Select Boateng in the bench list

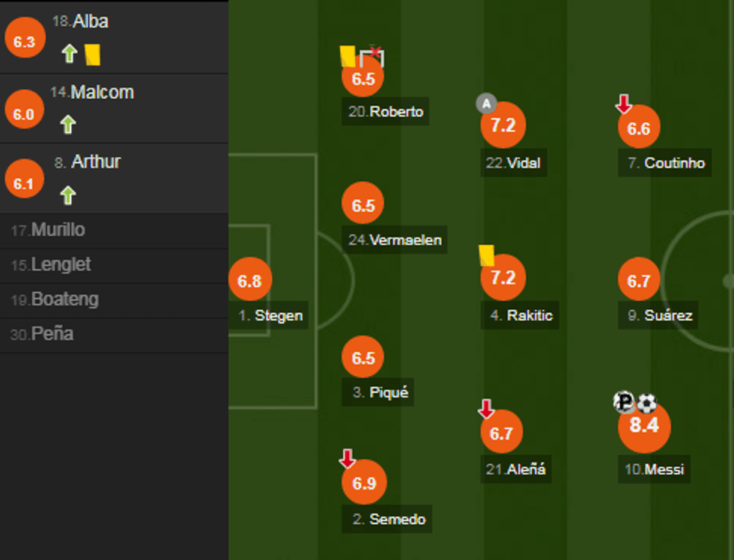tap(64, 299)
